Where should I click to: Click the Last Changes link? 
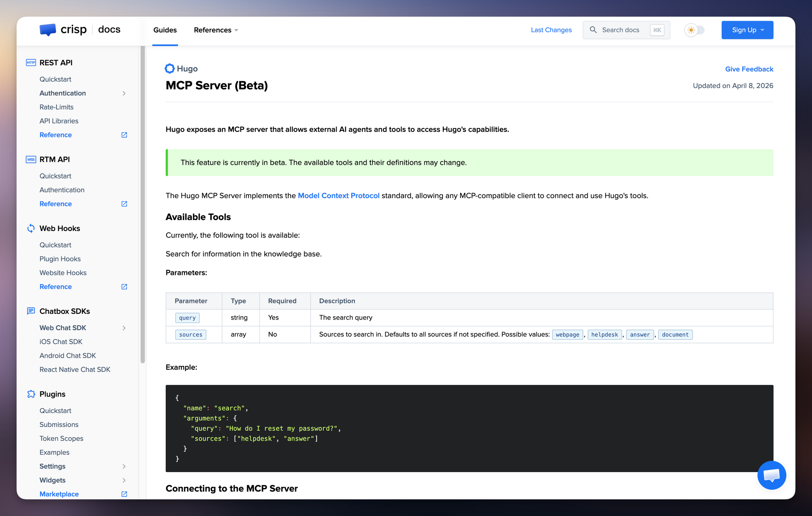coord(551,30)
